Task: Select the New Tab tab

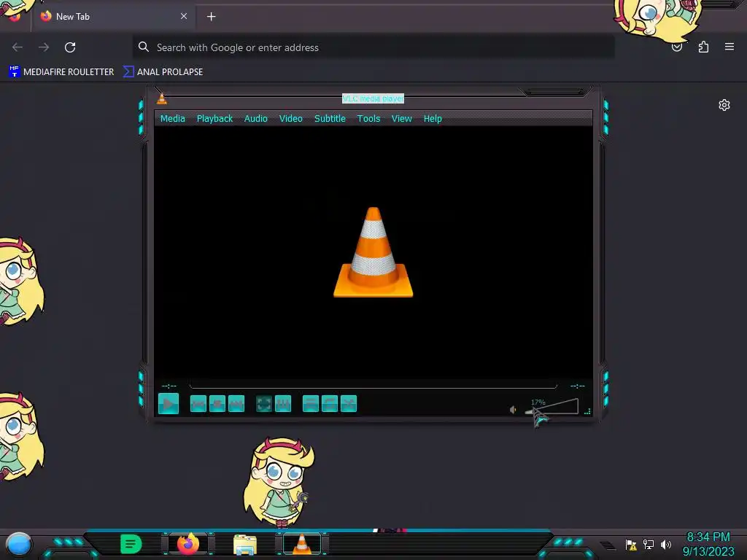Action: [113, 16]
